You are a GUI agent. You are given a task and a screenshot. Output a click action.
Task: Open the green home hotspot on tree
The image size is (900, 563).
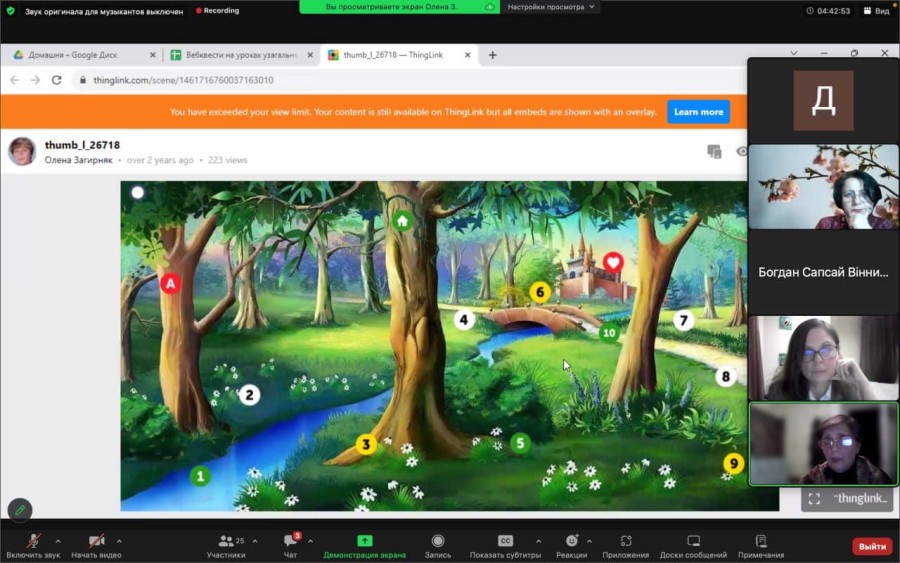[x=402, y=221]
